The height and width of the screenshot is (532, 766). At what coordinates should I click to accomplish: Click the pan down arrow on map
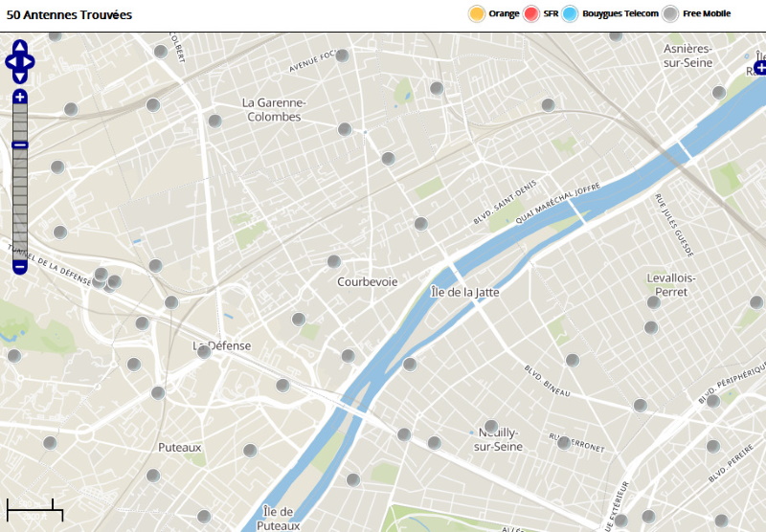point(20,78)
